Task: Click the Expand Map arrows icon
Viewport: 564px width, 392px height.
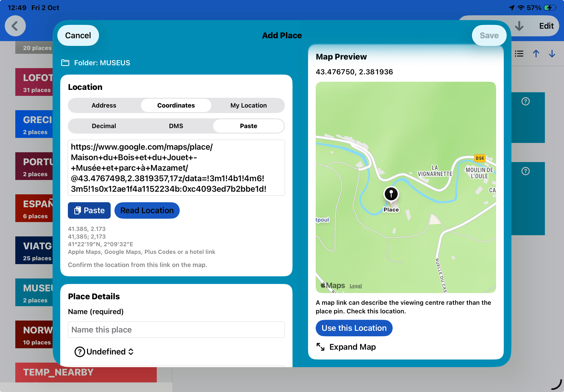Action: (320, 347)
